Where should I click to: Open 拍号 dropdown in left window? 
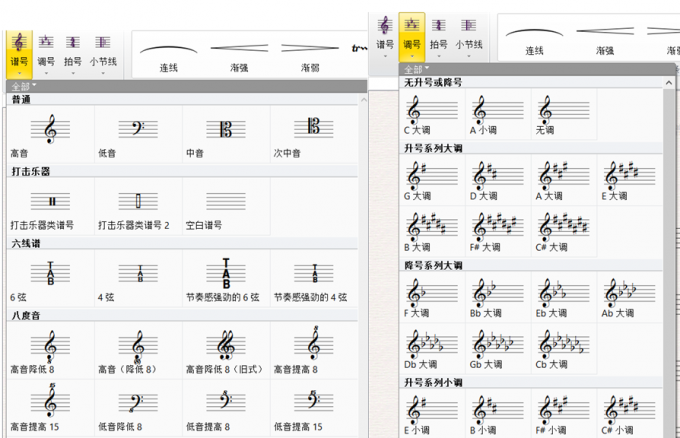pyautogui.click(x=73, y=54)
